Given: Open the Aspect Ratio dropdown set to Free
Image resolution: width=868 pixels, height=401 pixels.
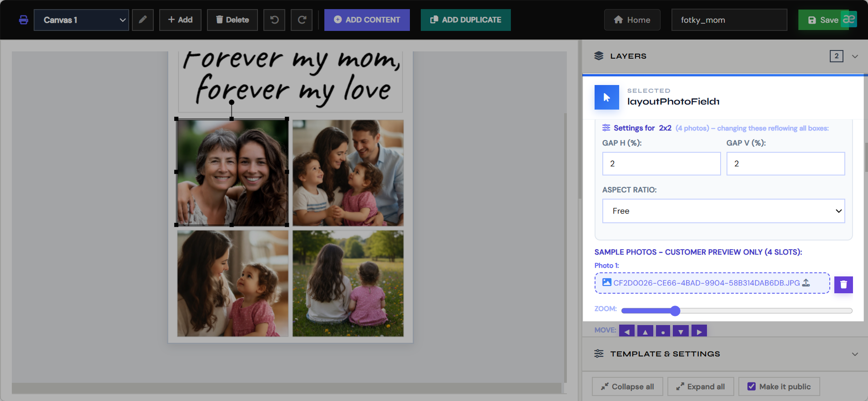Looking at the screenshot, I should (723, 211).
